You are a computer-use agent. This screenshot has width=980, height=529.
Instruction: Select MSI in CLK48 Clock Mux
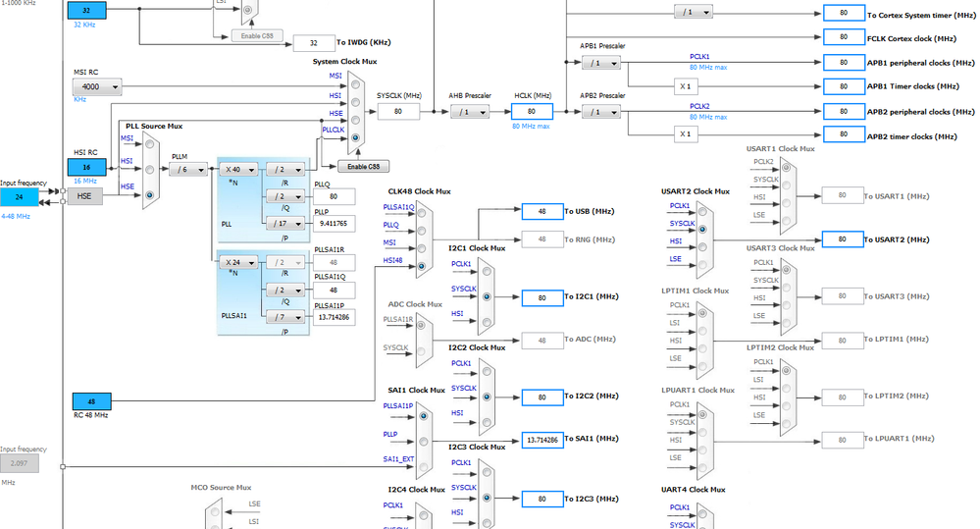point(422,248)
